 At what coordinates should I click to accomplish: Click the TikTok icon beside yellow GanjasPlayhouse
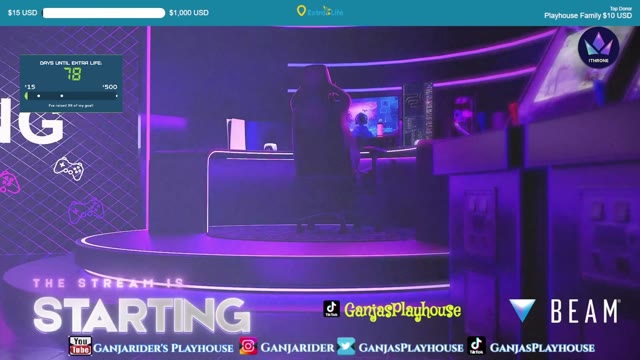[x=331, y=309]
